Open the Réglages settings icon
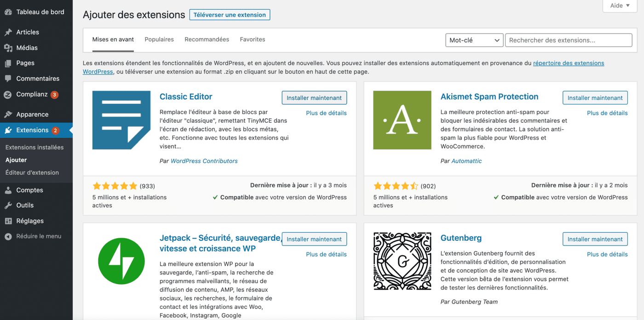The height and width of the screenshot is (320, 644). pos(8,221)
